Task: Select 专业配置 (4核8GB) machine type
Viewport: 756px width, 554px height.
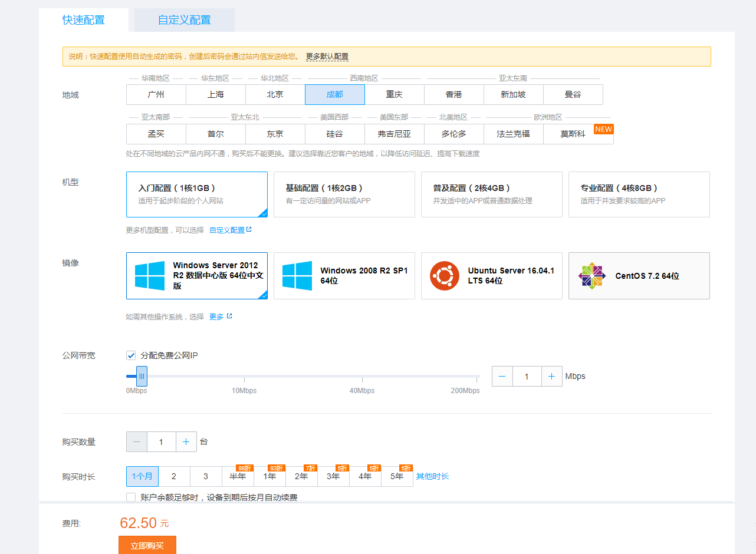Action: (639, 194)
